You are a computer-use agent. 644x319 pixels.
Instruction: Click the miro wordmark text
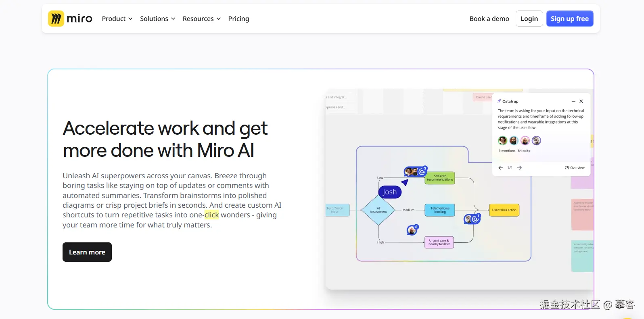pyautogui.click(x=79, y=19)
